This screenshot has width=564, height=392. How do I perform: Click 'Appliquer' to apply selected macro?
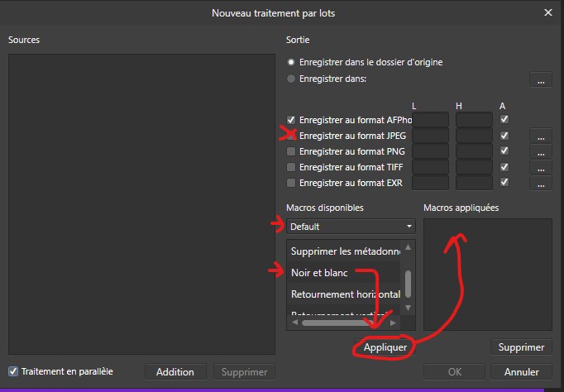[x=385, y=347]
